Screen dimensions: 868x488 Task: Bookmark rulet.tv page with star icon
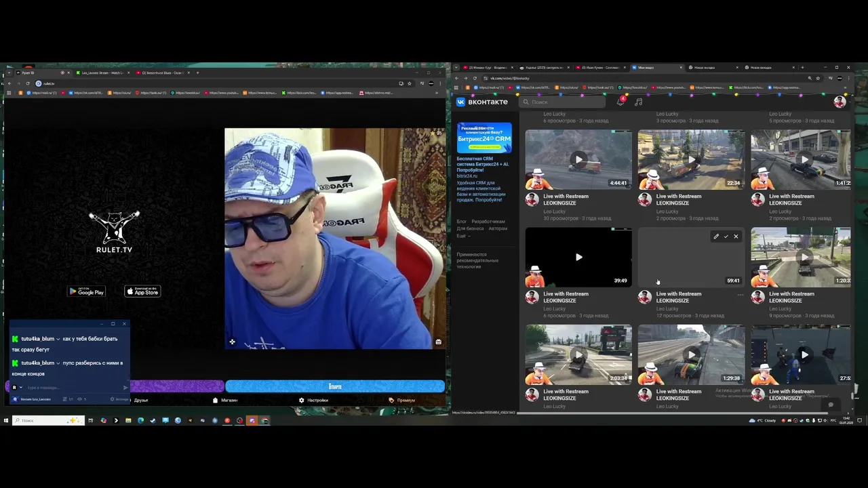(x=409, y=83)
